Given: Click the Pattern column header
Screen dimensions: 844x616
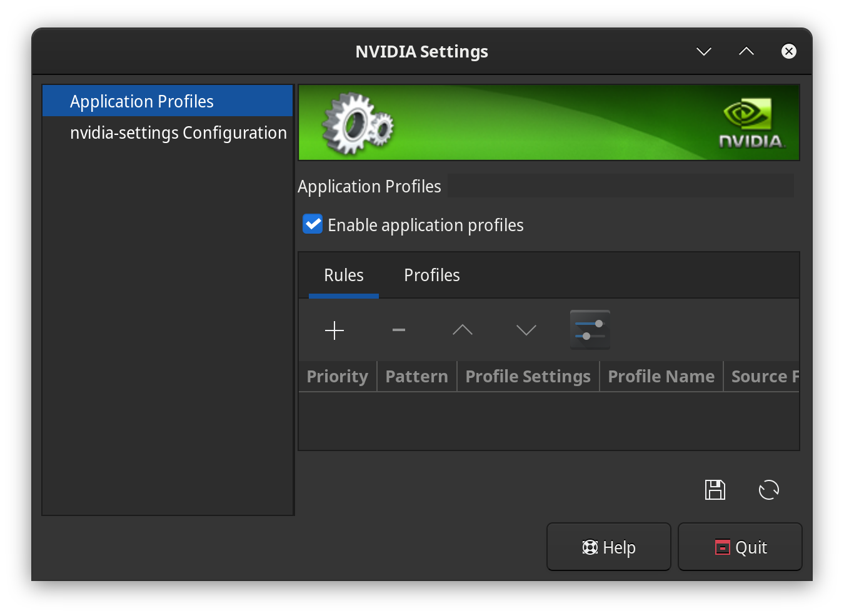Looking at the screenshot, I should click(416, 377).
